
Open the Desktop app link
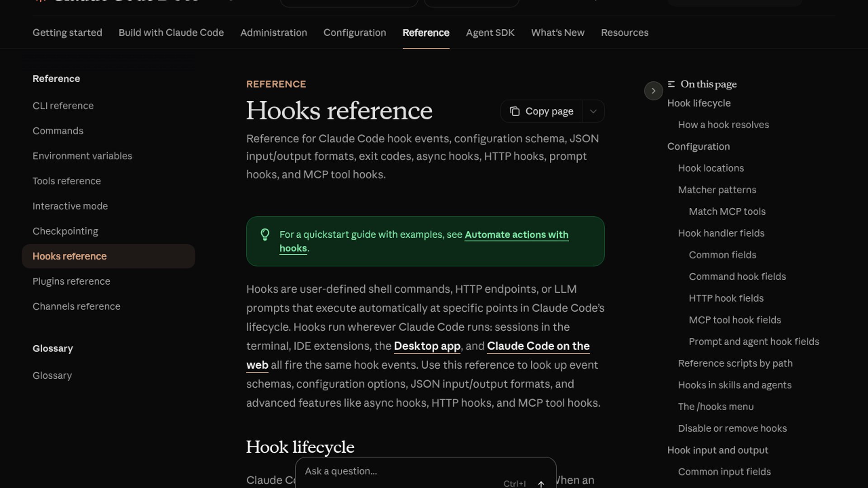click(427, 346)
